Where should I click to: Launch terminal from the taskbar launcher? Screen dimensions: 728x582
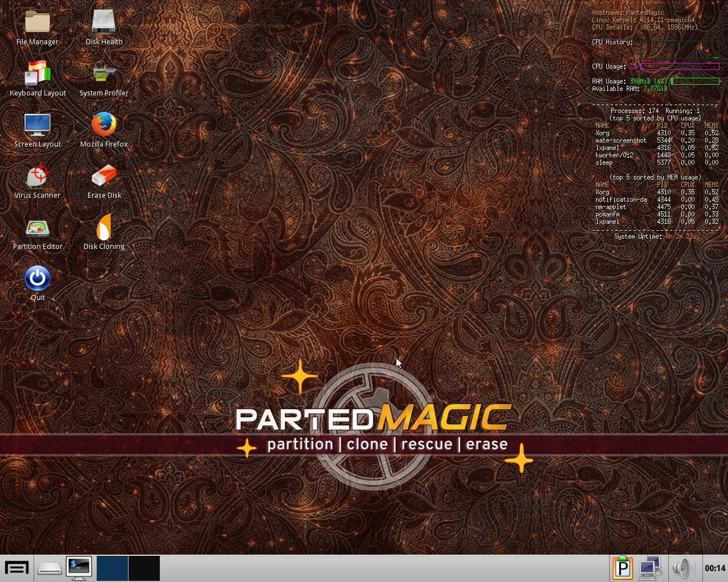[x=79, y=568]
